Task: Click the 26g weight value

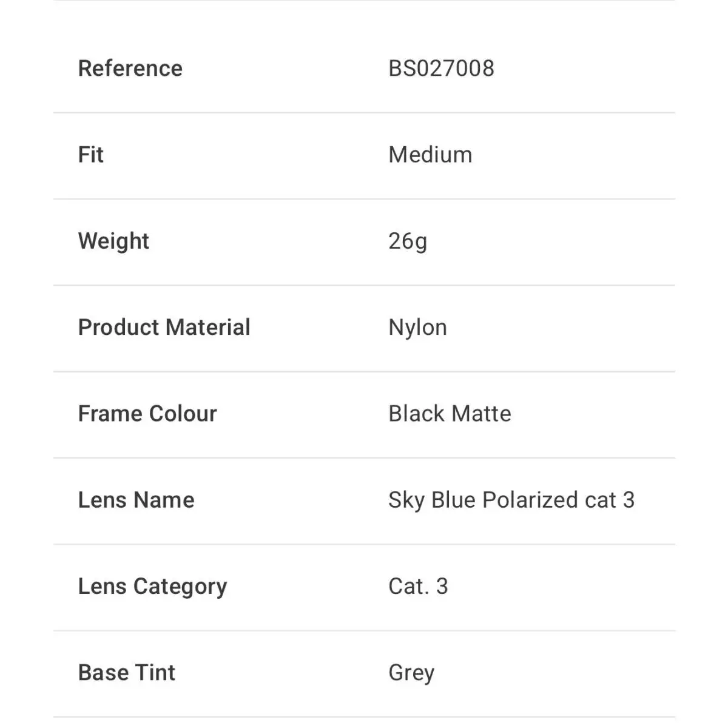Action: 408,241
